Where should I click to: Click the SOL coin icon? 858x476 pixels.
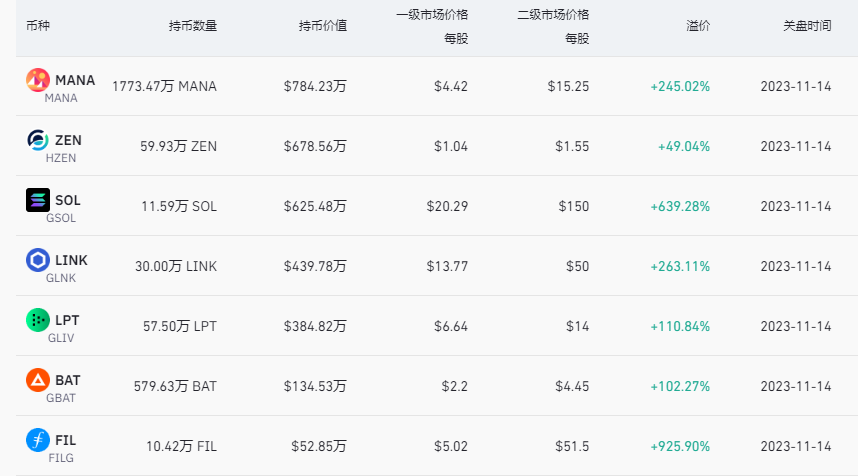(37, 200)
